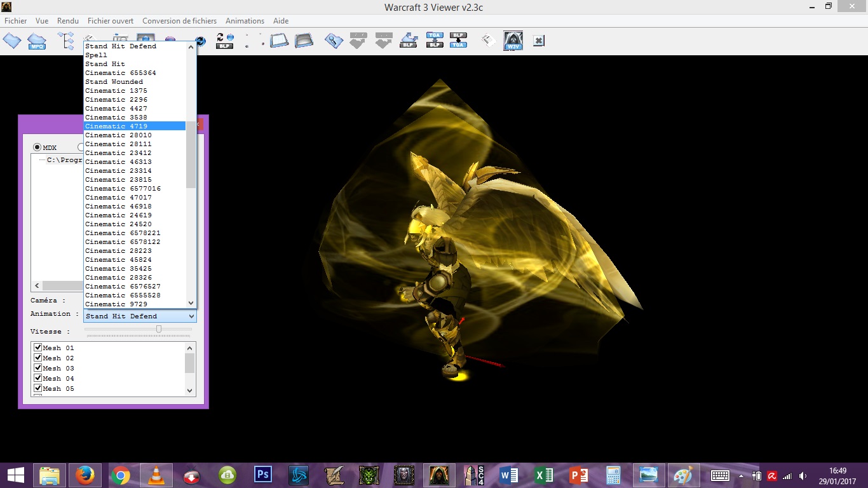Click the animation list scroll-up arrow
This screenshot has width=868, height=488.
click(x=191, y=47)
